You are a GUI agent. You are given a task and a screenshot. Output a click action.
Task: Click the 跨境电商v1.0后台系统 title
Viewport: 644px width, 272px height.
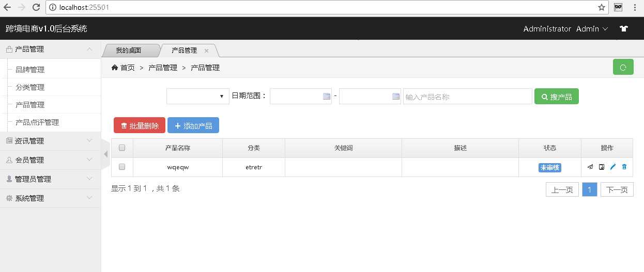pyautogui.click(x=47, y=28)
